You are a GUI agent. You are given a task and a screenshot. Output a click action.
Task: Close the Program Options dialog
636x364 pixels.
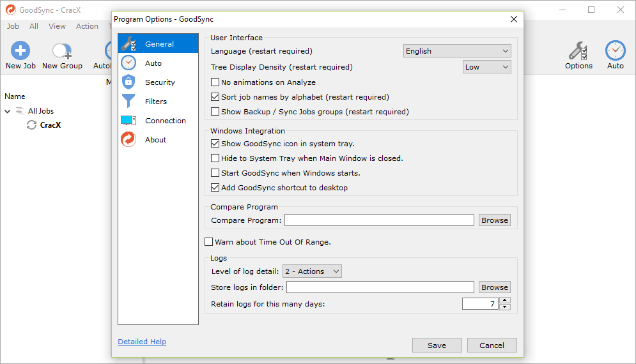(x=513, y=19)
